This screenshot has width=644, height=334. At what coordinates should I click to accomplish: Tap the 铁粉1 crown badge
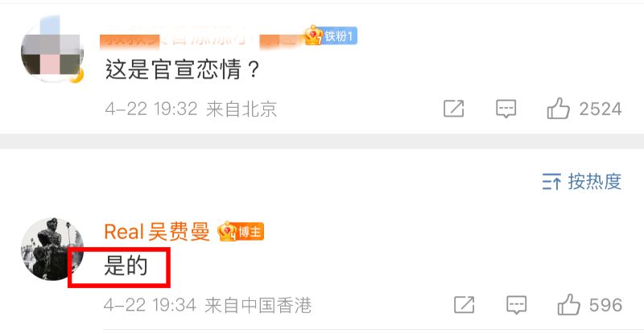tap(331, 35)
